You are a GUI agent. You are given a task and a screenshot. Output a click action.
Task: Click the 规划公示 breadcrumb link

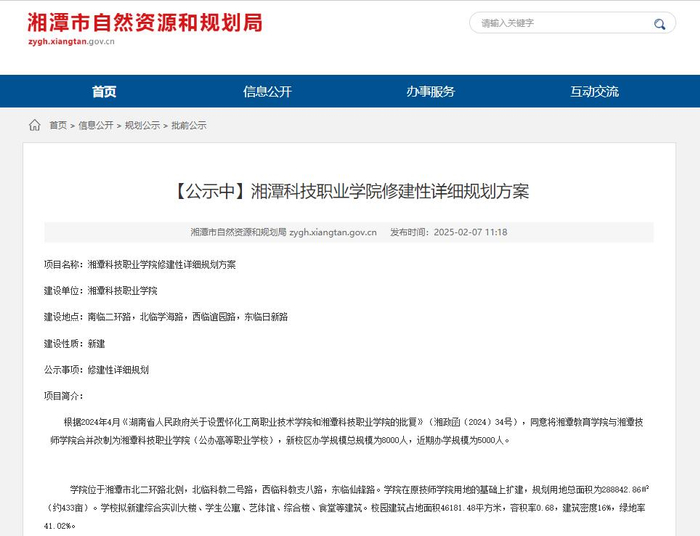click(x=142, y=125)
